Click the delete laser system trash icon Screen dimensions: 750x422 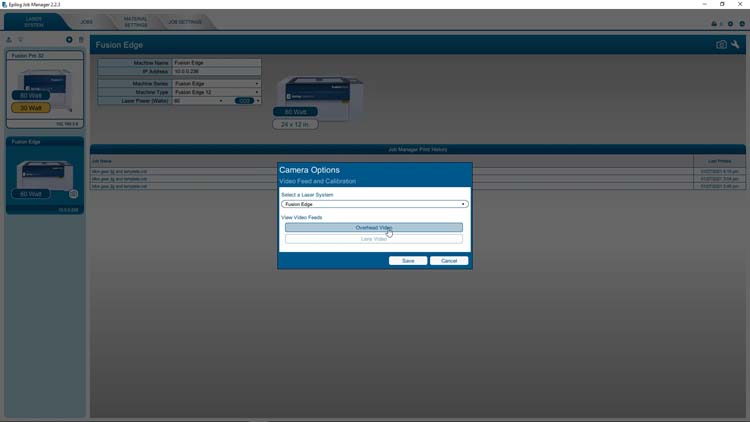81,40
